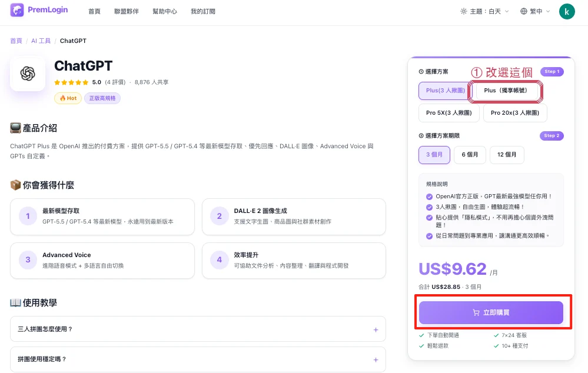Click the 正版高規格 badge
588x373 pixels.
102,98
